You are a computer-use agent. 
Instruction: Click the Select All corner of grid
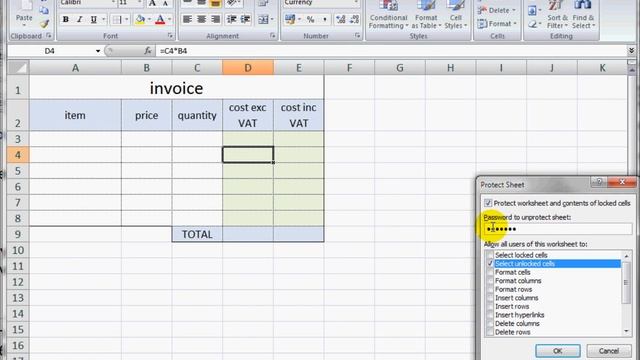(x=18, y=67)
